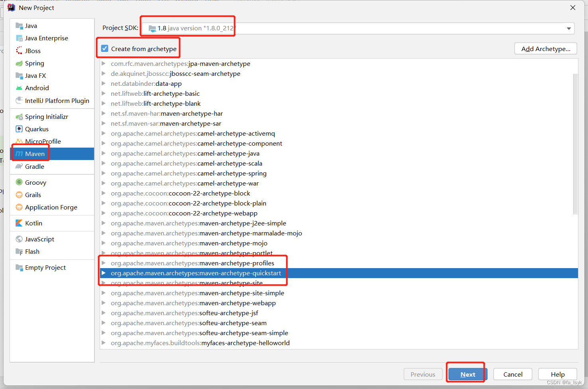Expand the maven-archetype-quickstart tree node

pyautogui.click(x=104, y=273)
